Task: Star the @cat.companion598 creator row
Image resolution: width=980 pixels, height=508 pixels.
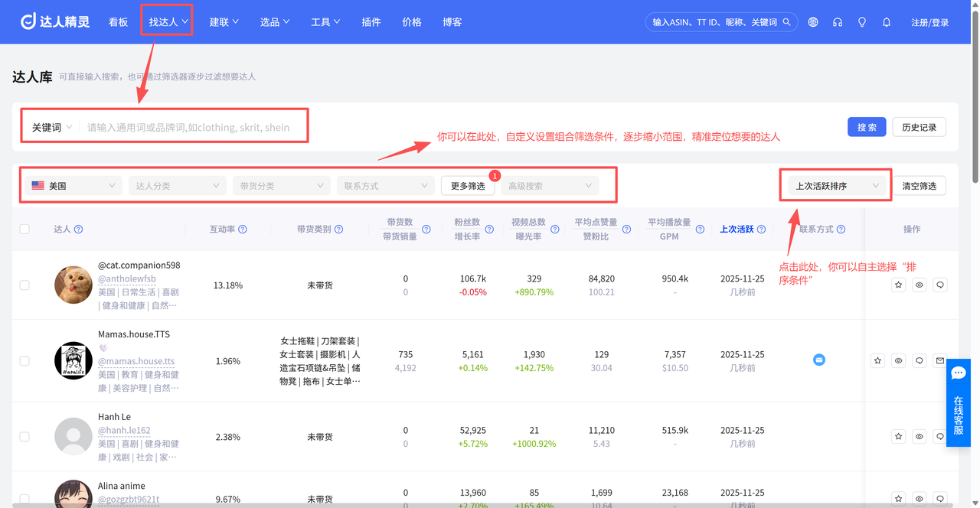Action: click(x=899, y=285)
